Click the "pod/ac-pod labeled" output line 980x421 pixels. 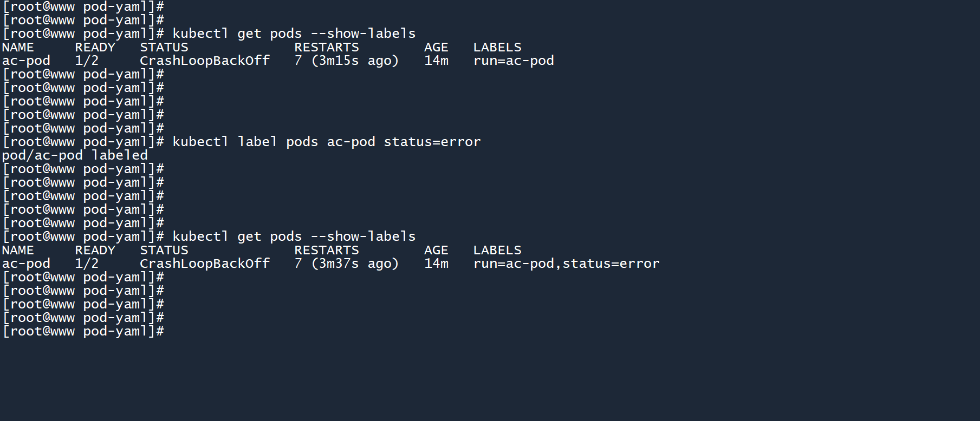(x=75, y=156)
